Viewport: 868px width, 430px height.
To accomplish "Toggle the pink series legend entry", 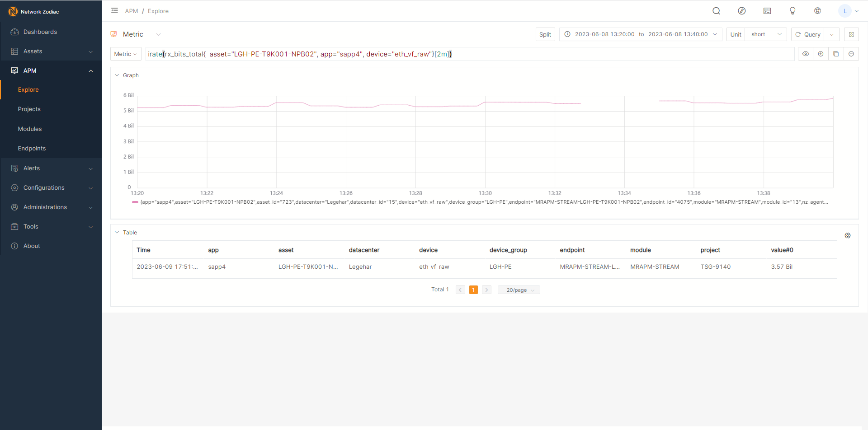I will pos(135,202).
